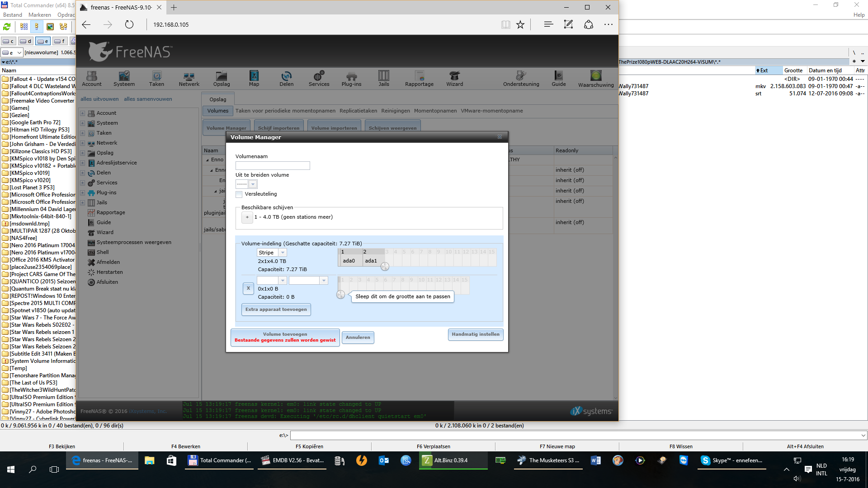The image size is (868, 488).
Task: Expand the Systeem tree node
Action: click(x=83, y=123)
